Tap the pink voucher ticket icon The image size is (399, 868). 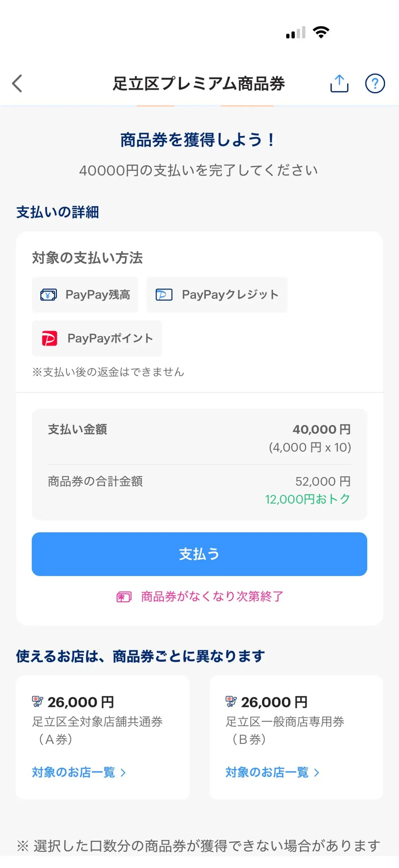pos(124,597)
